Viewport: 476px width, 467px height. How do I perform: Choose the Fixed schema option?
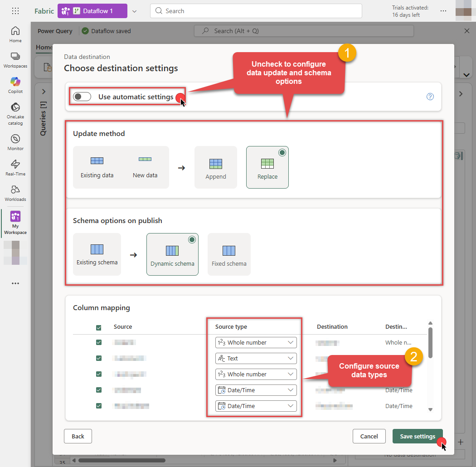pos(229,254)
